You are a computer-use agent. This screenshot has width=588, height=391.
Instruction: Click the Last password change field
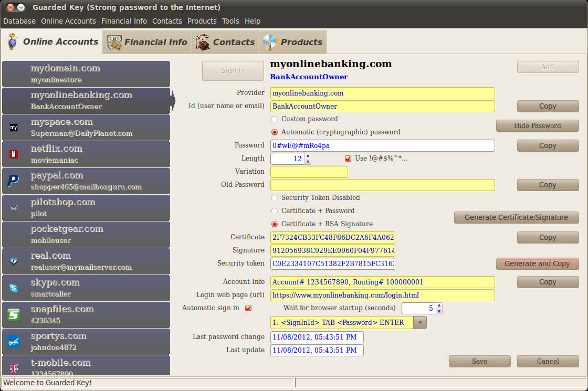coord(317,337)
